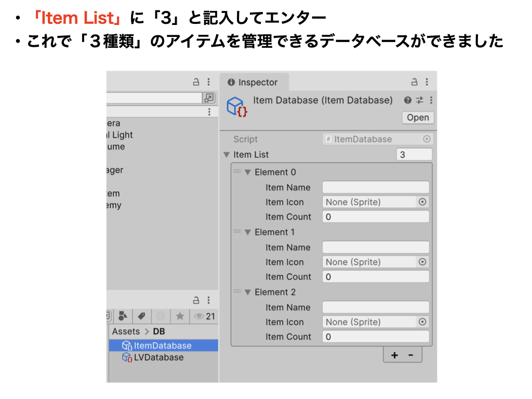Add a list element with plus button
This screenshot has width=532, height=399.
click(394, 355)
